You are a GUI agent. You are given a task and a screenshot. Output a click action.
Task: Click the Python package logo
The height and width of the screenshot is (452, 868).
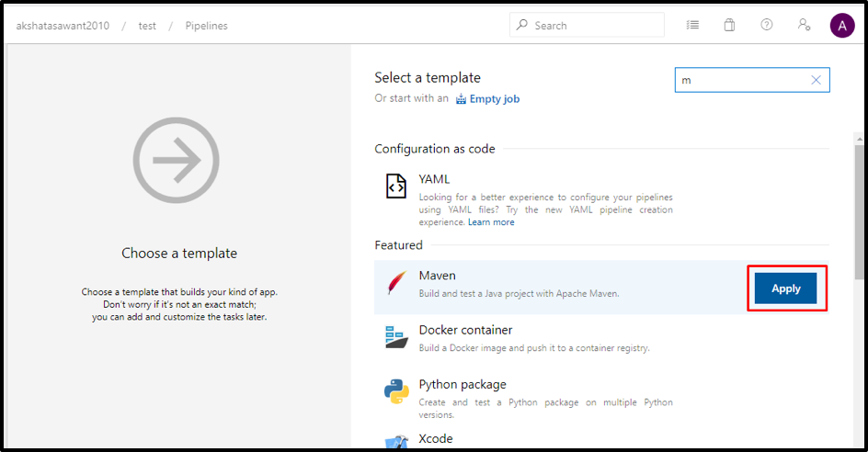(x=395, y=391)
